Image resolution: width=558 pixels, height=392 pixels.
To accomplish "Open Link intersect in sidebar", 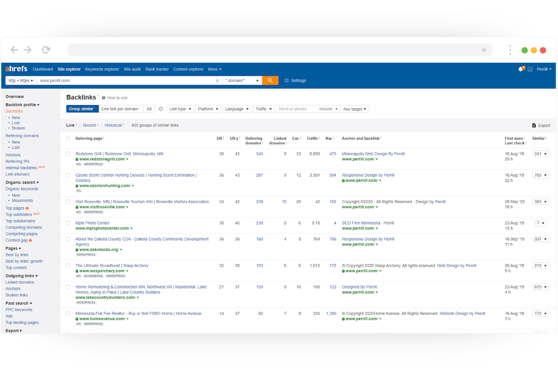I will coord(18,175).
